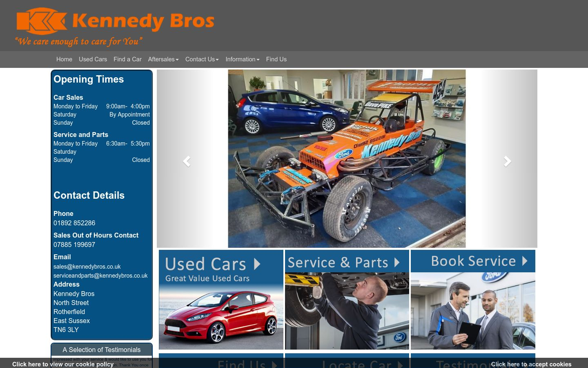Click the Car Sales hours heading
The height and width of the screenshot is (368, 588).
click(x=68, y=97)
